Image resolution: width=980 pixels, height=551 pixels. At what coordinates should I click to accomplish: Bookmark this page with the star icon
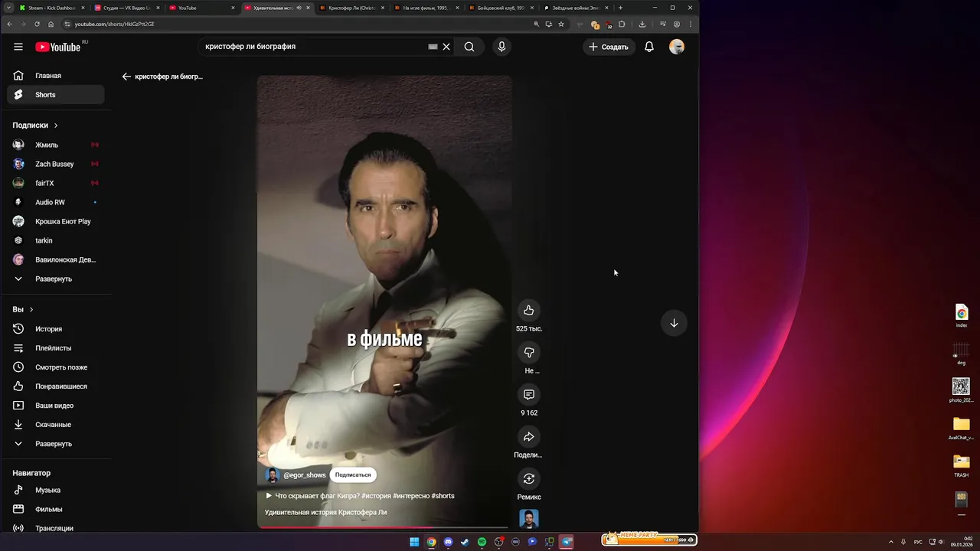[x=561, y=24]
